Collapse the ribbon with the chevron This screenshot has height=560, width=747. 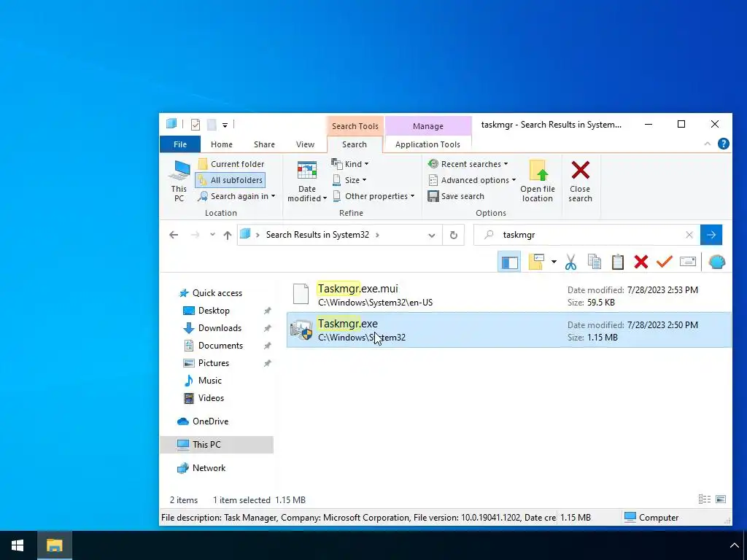708,144
